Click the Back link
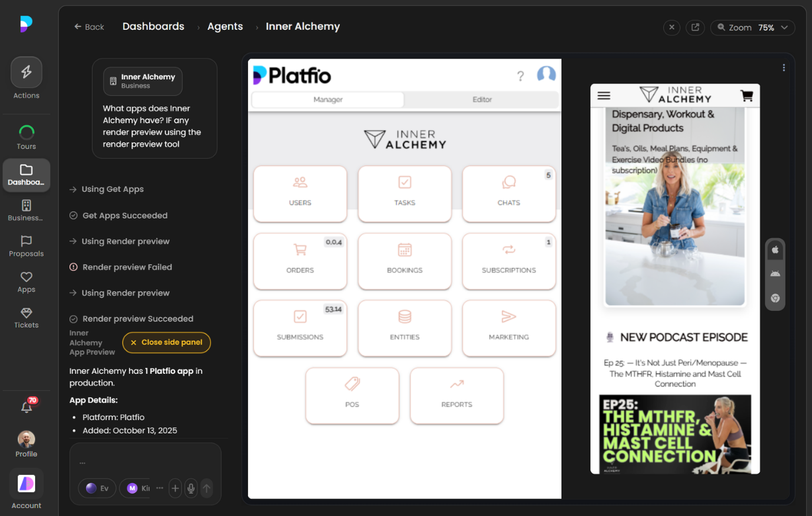Screen dimensions: 812x516 [x=89, y=27]
